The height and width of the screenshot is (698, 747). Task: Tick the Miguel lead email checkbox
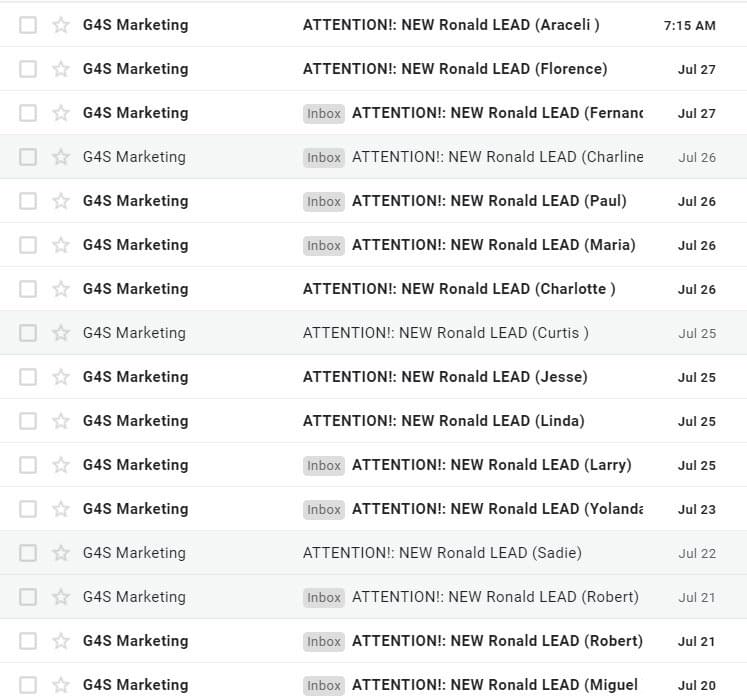pos(28,685)
